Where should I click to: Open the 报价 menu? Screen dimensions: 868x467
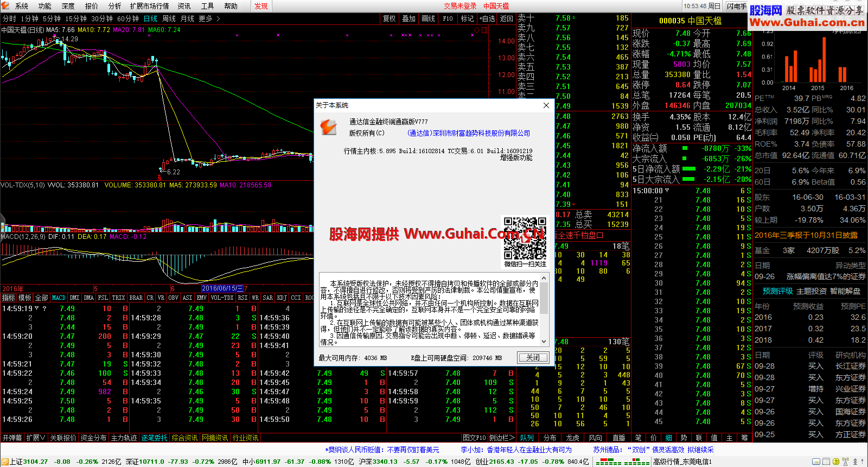(92, 6)
